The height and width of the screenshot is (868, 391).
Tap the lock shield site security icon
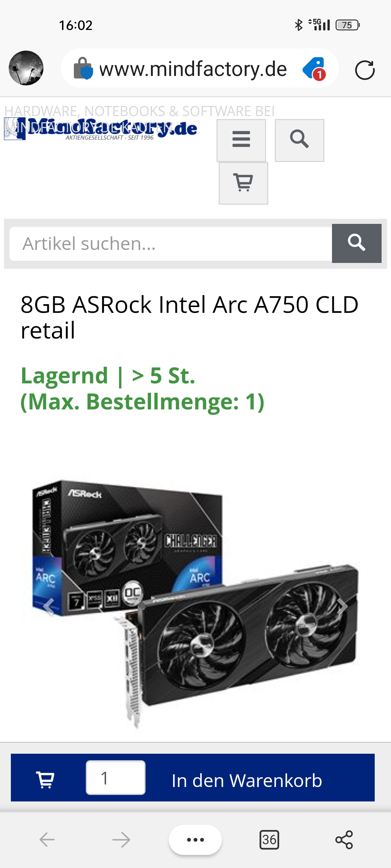click(83, 69)
